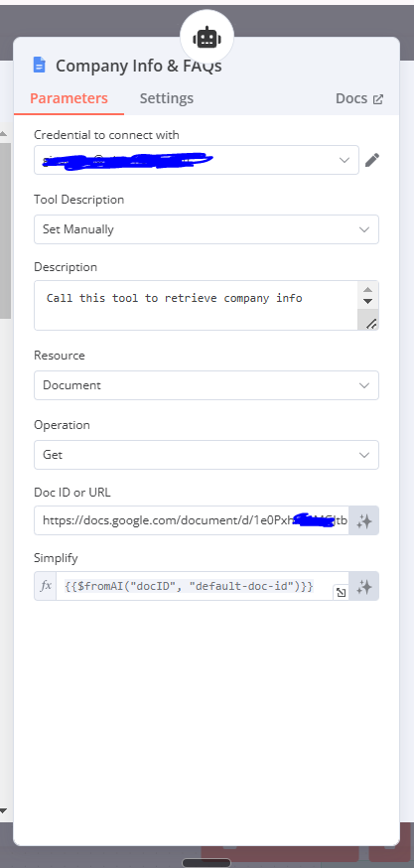This screenshot has width=414, height=868.
Task: Click the left panel vertical scrollbar thumb
Action: tap(4, 229)
